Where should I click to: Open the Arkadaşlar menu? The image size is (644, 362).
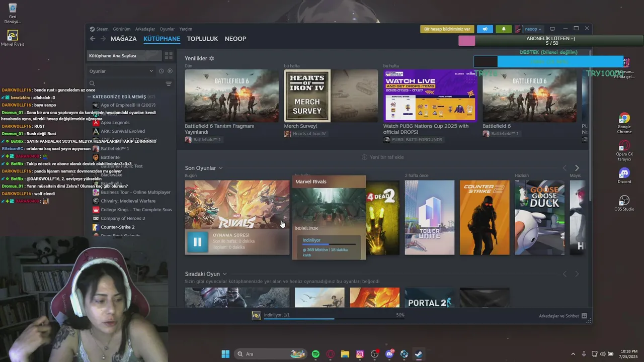[145, 29]
